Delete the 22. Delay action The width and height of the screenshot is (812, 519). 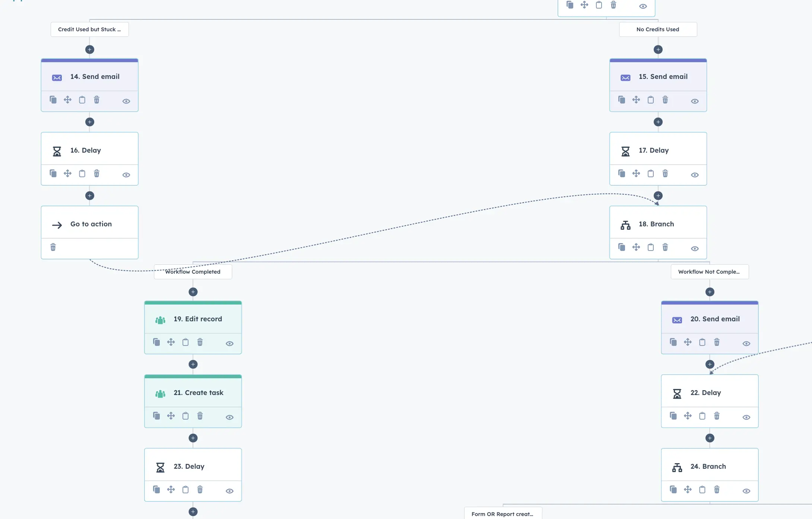[x=717, y=416]
